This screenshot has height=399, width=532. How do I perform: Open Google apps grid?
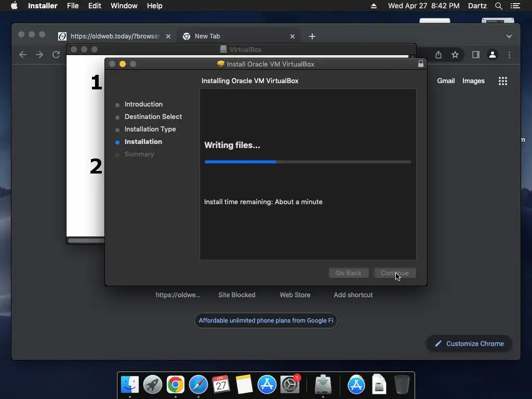coord(502,81)
